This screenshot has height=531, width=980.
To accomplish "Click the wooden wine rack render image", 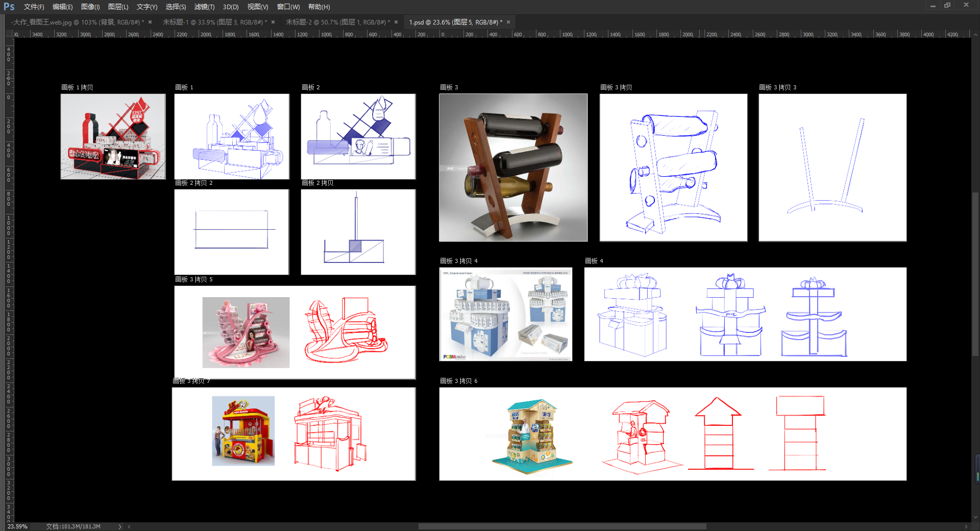I will (x=513, y=167).
